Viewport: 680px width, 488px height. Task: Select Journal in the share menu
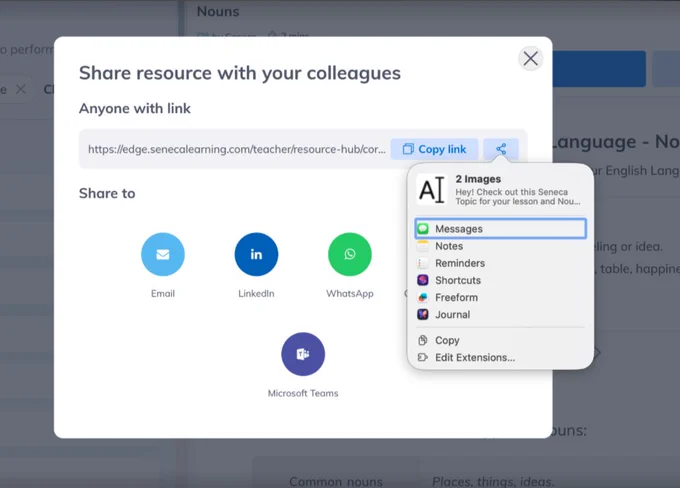point(500,314)
